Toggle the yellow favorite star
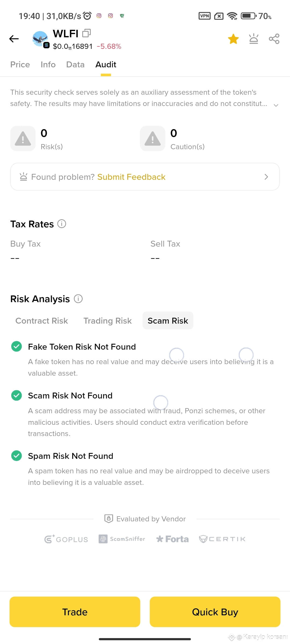 233,39
